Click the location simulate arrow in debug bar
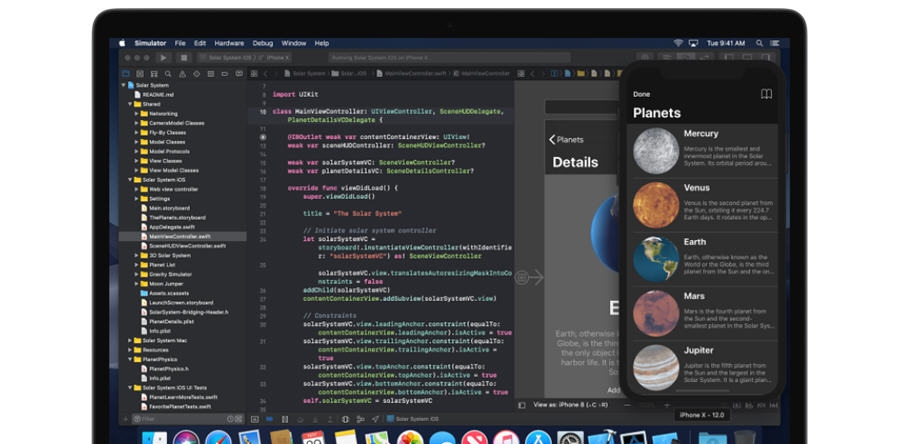 [x=375, y=419]
